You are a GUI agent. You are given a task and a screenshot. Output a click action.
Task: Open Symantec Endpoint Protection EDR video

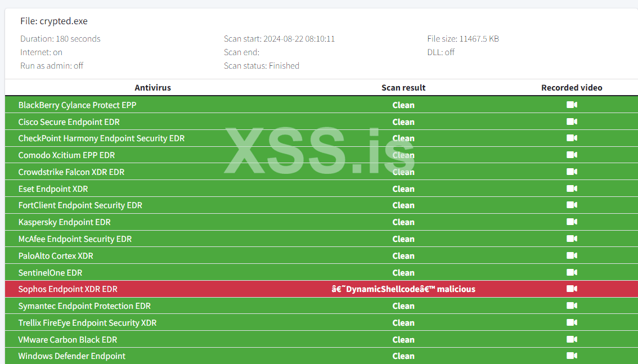572,306
